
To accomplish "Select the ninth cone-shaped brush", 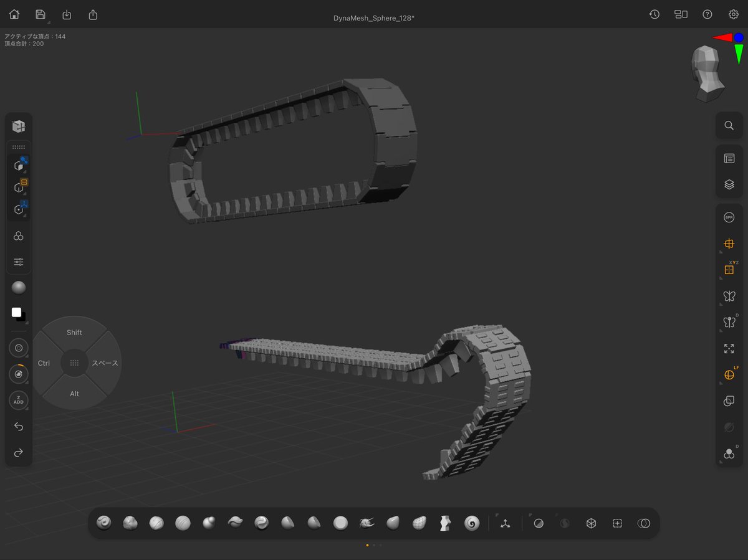I will tap(314, 523).
